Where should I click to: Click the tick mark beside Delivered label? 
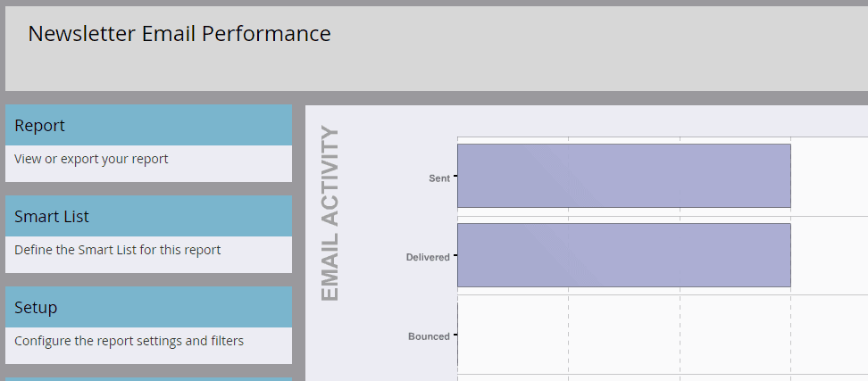coord(455,256)
